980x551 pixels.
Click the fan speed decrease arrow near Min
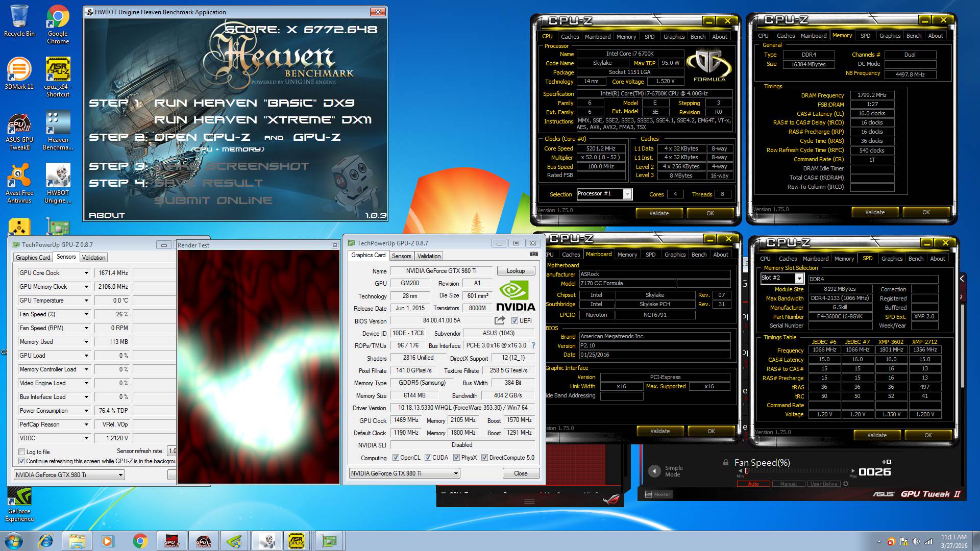[741, 471]
